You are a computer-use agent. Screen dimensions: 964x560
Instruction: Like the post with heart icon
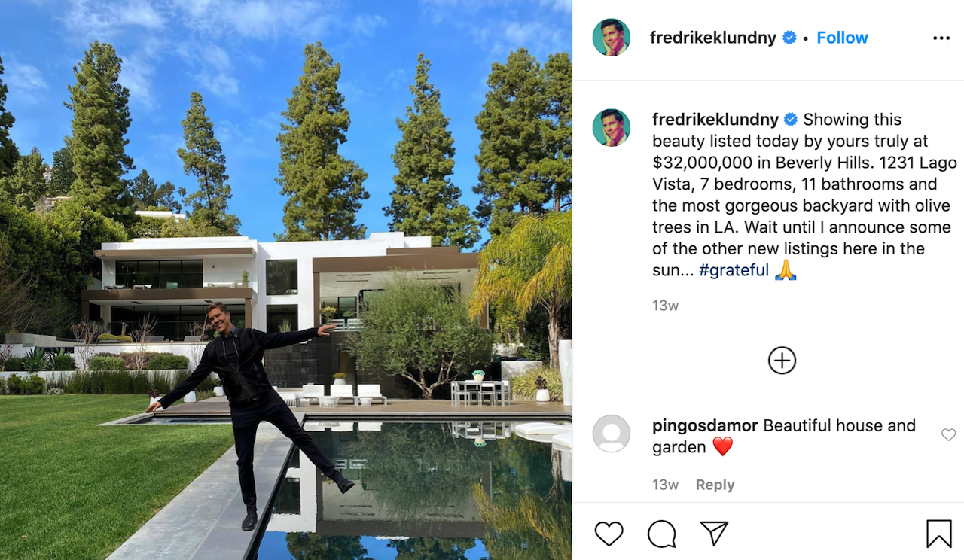609,534
